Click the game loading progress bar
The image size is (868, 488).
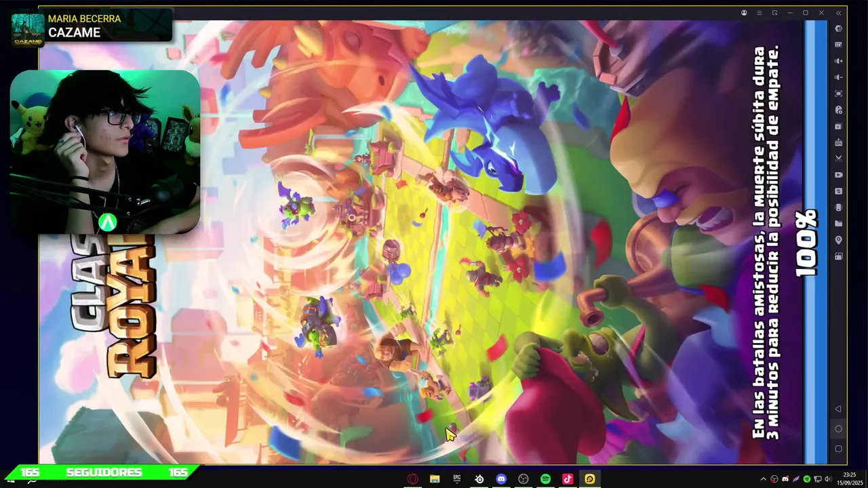(816, 242)
